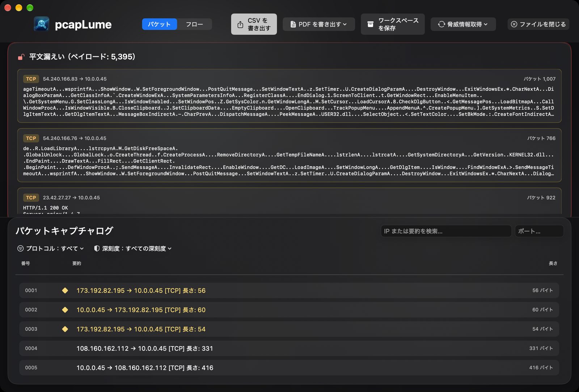This screenshot has height=392, width=579.
Task: Click the unlocked padlock plaintext leak icon
Action: [21, 57]
